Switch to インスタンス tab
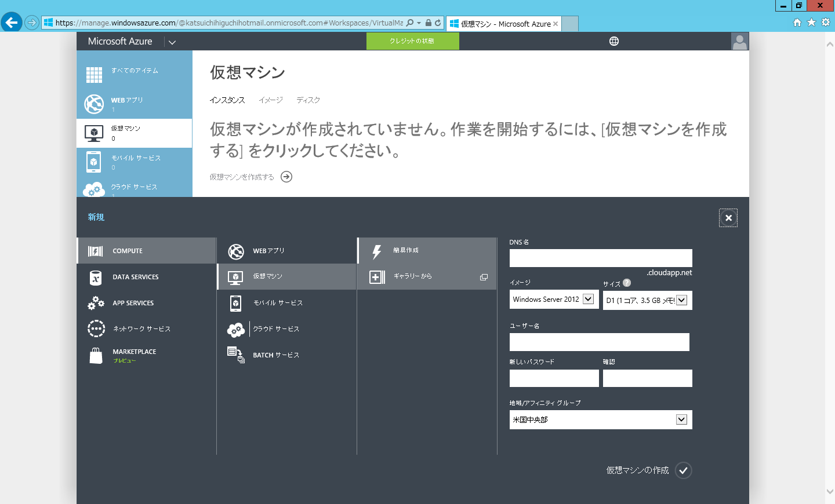Image resolution: width=835 pixels, height=504 pixels. tap(227, 100)
